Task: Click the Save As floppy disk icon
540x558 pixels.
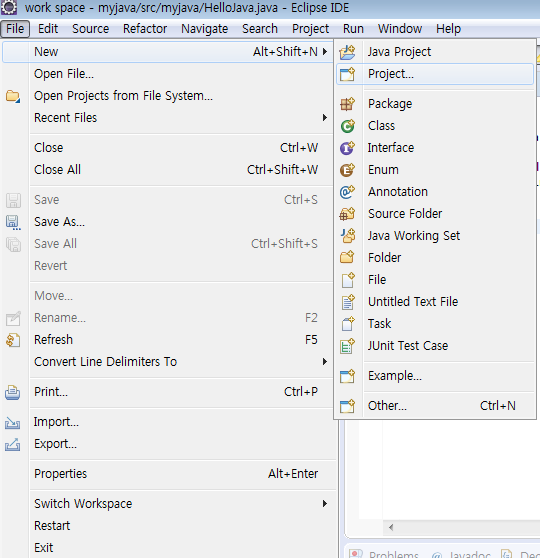Action: tap(13, 222)
